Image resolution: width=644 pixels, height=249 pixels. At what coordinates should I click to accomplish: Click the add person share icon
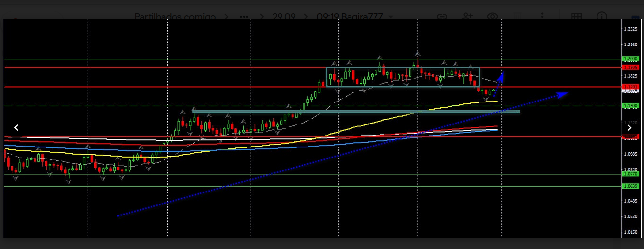(x=467, y=17)
